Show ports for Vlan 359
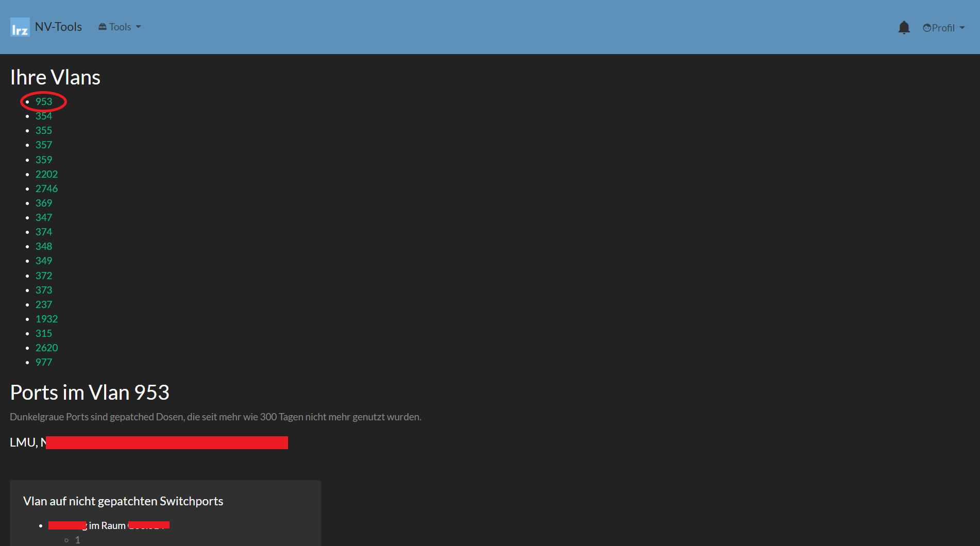 point(44,160)
